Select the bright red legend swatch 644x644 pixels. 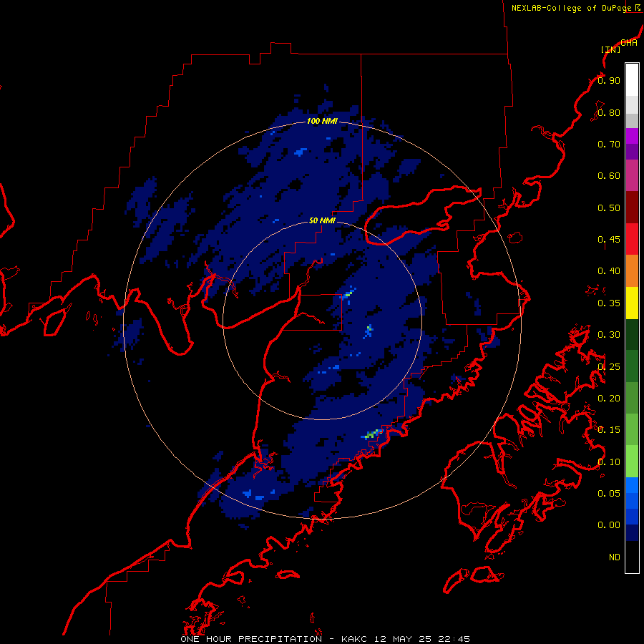632,239
